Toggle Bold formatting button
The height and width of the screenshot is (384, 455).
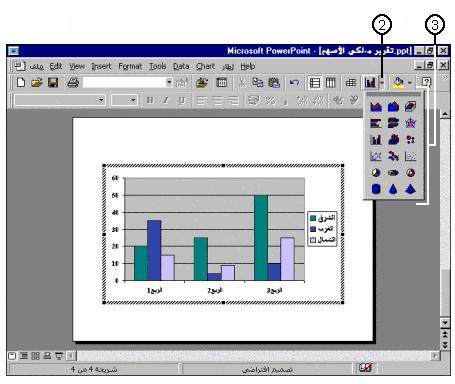pos(150,100)
